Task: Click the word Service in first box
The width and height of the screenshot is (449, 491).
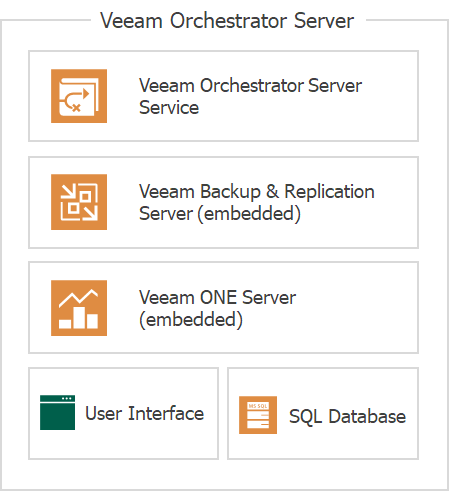Action: coord(169,108)
